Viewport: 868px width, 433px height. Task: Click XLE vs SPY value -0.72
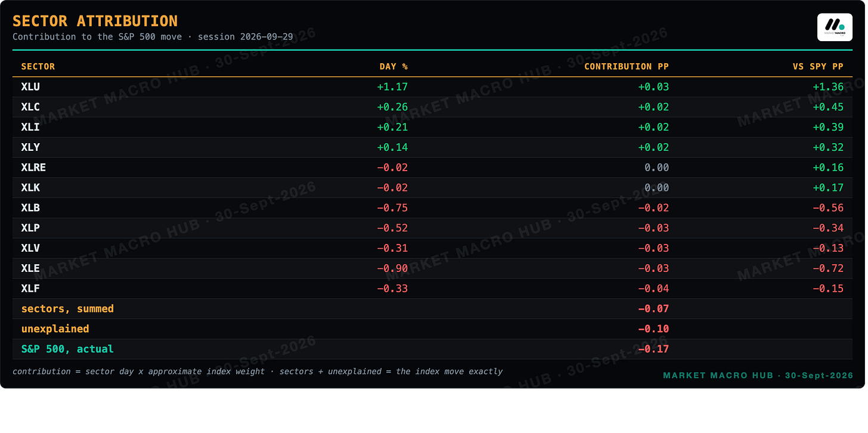click(x=828, y=268)
